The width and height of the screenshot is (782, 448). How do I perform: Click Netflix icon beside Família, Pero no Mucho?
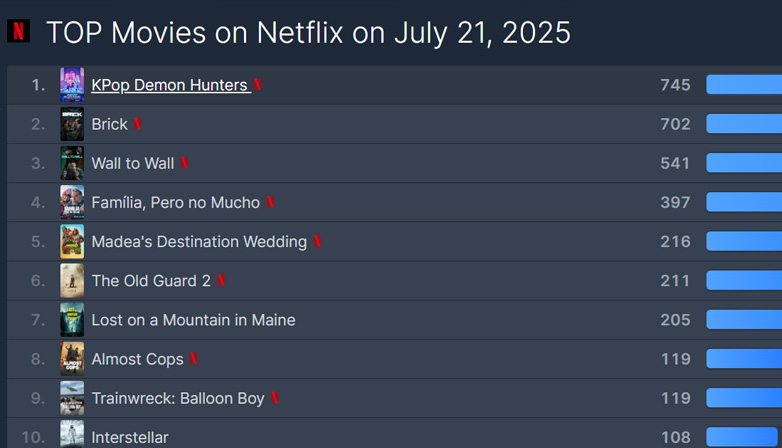tap(270, 202)
